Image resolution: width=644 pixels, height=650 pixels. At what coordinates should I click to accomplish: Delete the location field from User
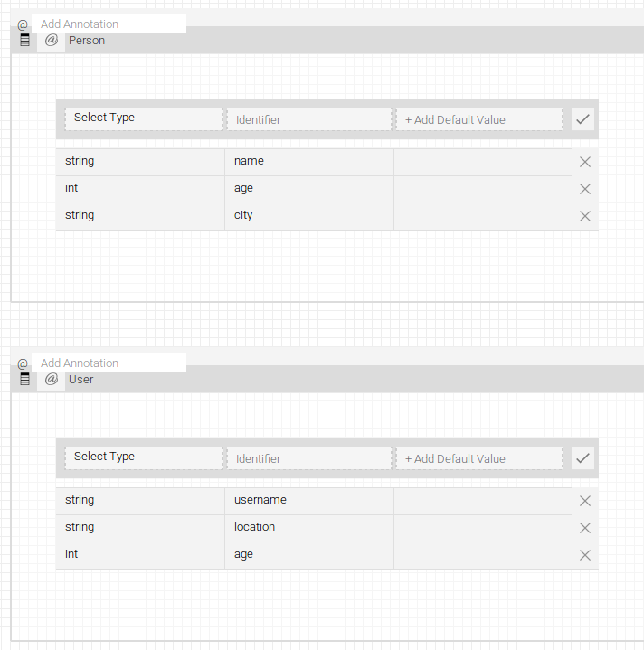click(x=584, y=528)
